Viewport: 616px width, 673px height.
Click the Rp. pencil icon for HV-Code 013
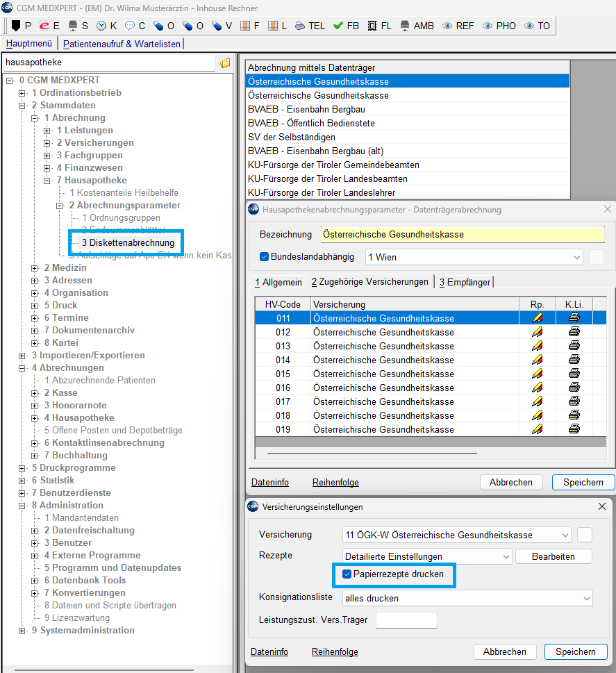pos(537,346)
